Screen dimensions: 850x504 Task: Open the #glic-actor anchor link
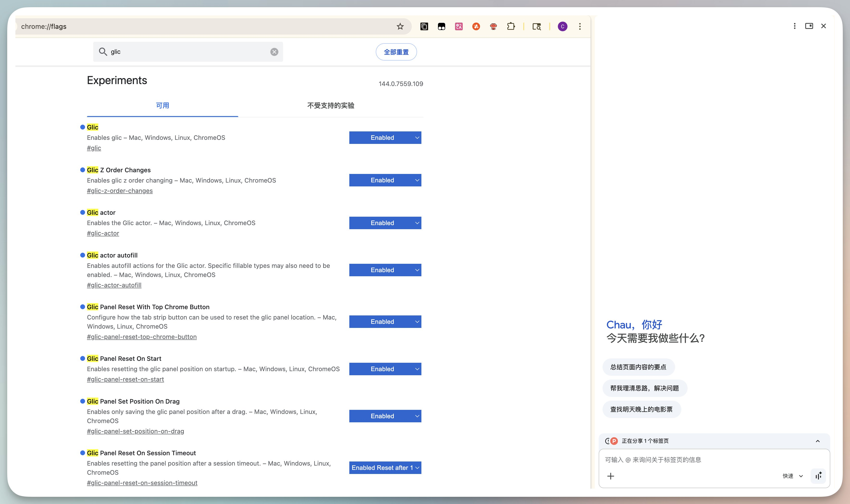coord(103,233)
